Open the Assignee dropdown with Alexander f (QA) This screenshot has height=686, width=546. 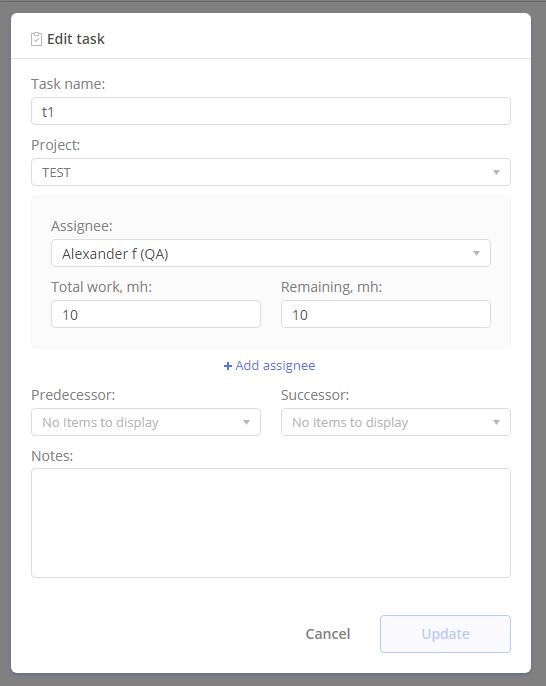(x=271, y=253)
